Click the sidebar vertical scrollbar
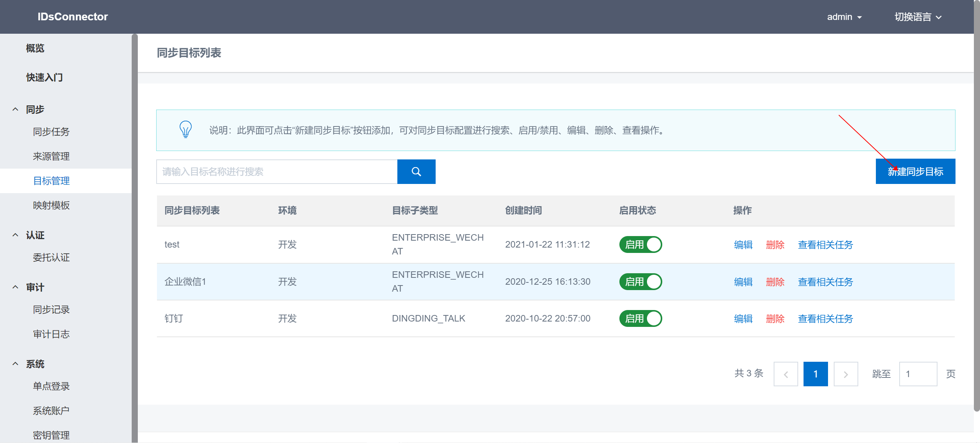 tap(134, 238)
